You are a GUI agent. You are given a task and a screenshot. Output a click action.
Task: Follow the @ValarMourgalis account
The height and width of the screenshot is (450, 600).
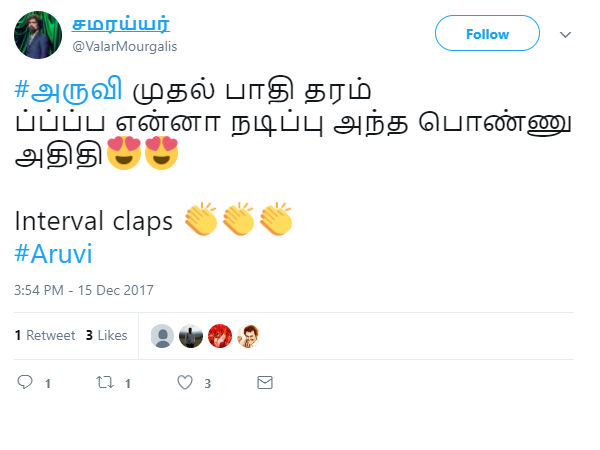[487, 33]
